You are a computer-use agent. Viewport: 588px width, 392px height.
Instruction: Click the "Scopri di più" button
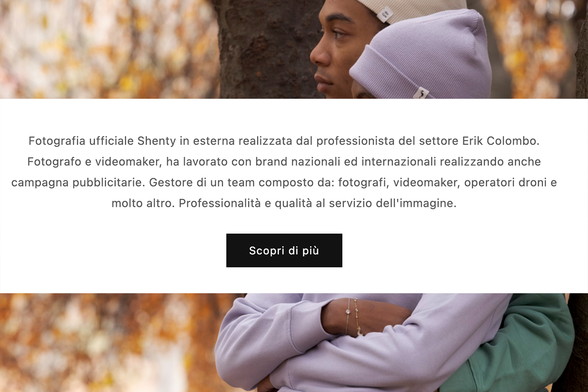(x=284, y=250)
